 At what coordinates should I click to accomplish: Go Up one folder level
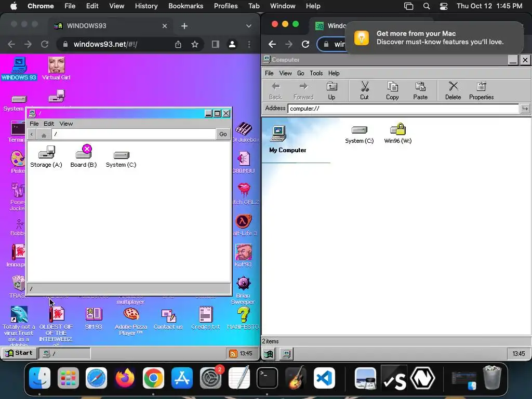331,90
